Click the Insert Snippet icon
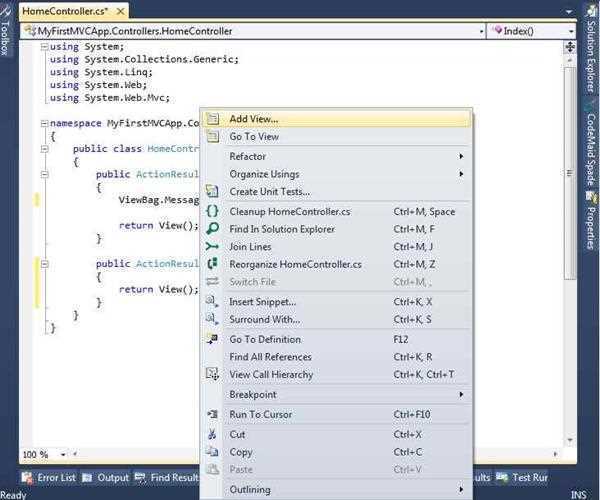 click(x=212, y=301)
